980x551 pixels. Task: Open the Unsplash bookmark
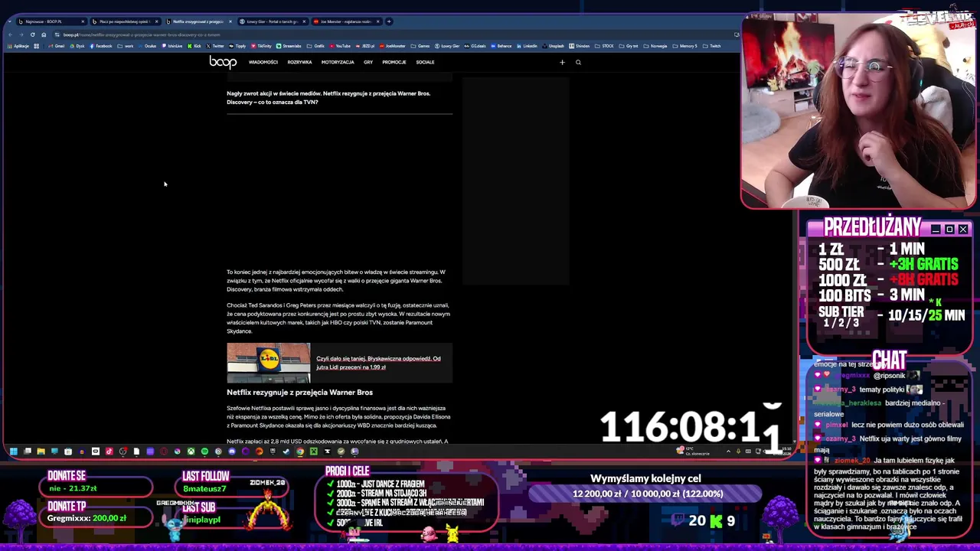tap(553, 46)
